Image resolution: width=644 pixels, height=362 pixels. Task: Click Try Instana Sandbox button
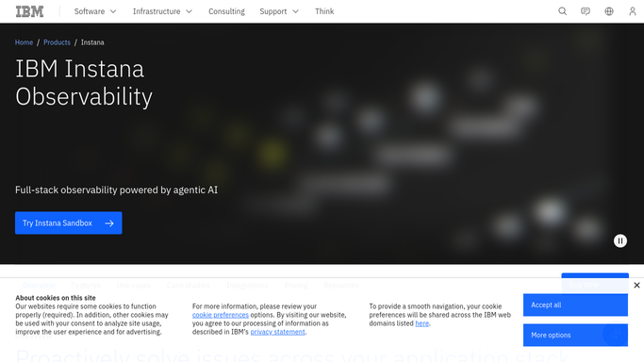(x=69, y=222)
